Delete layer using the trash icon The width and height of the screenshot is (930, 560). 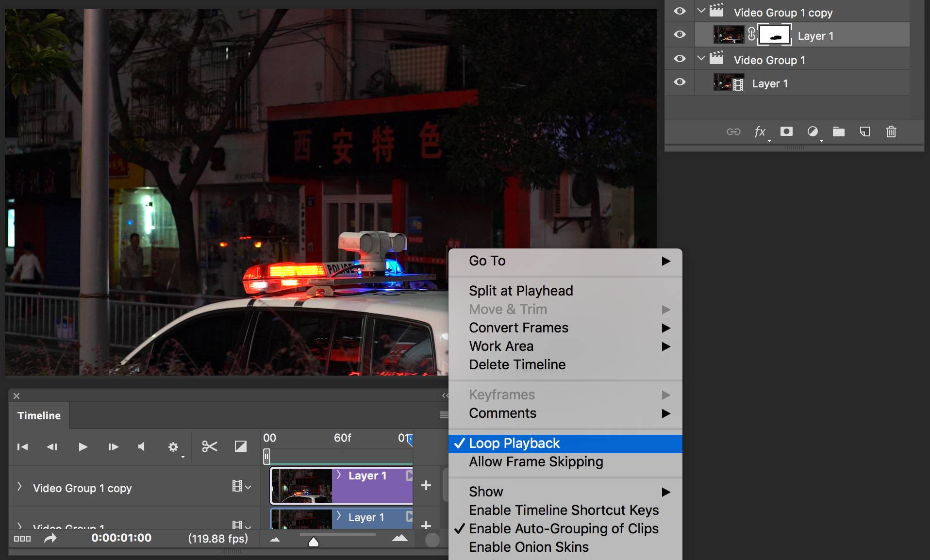(x=891, y=132)
